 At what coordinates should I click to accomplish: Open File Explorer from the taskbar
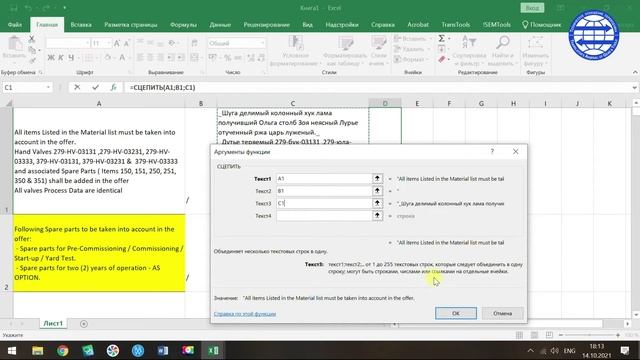point(38,350)
